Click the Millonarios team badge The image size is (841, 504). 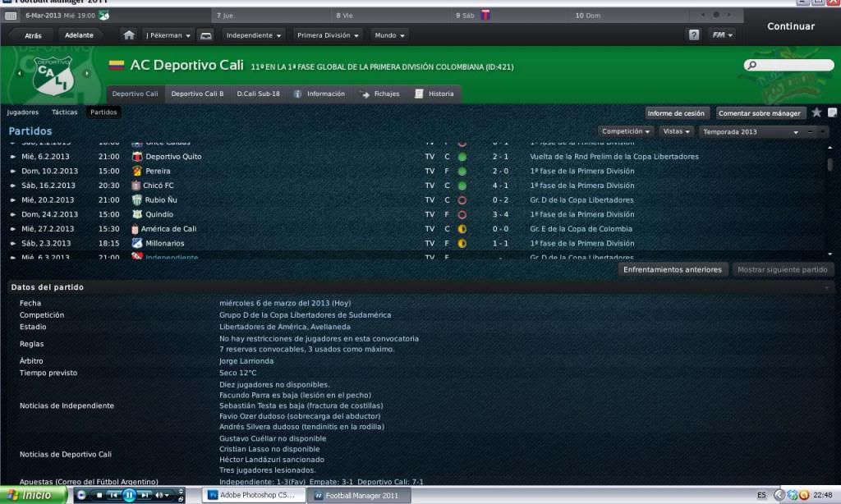click(x=137, y=244)
